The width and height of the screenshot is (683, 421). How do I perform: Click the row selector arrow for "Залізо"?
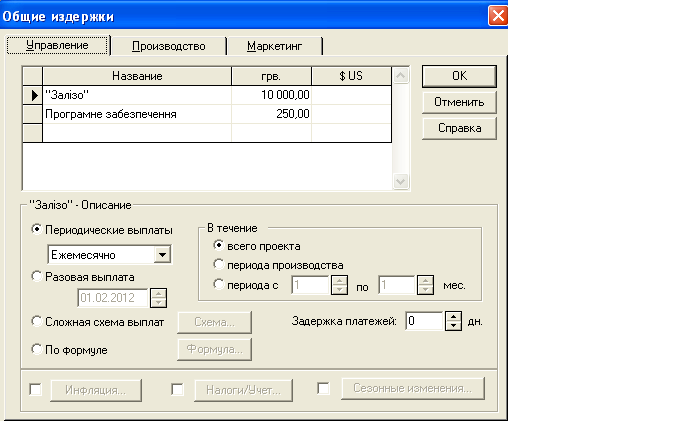click(33, 95)
